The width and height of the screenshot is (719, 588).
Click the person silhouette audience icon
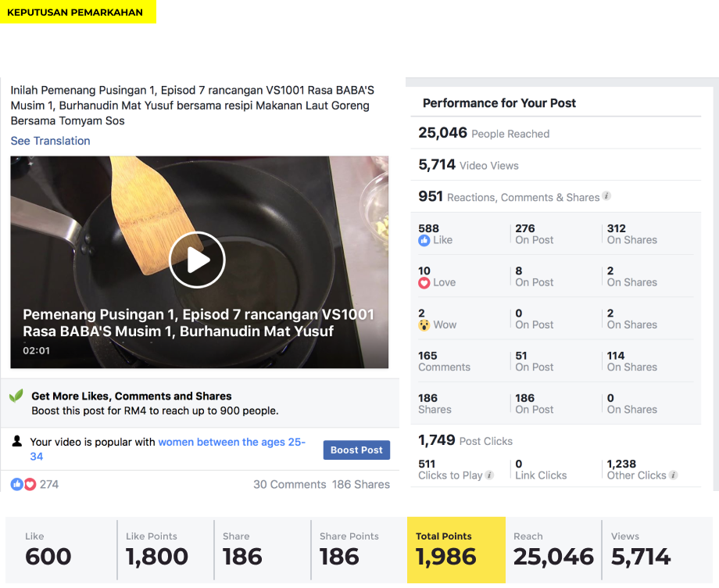(17, 441)
